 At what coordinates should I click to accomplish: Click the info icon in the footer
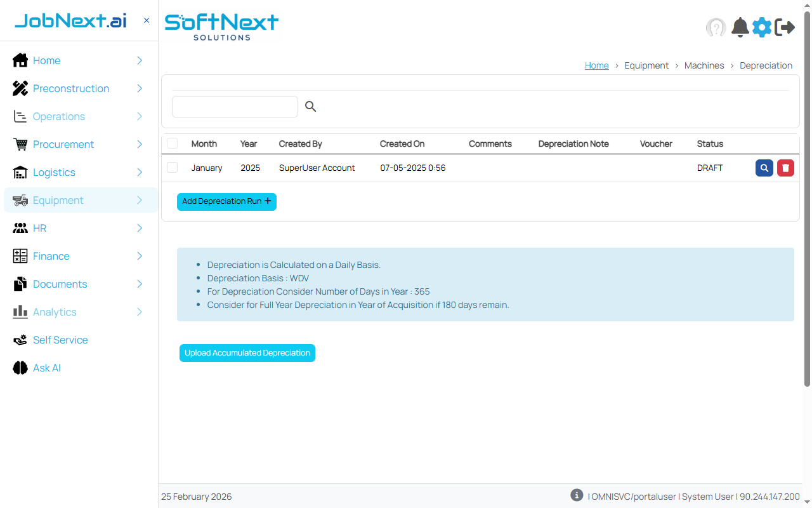(577, 495)
